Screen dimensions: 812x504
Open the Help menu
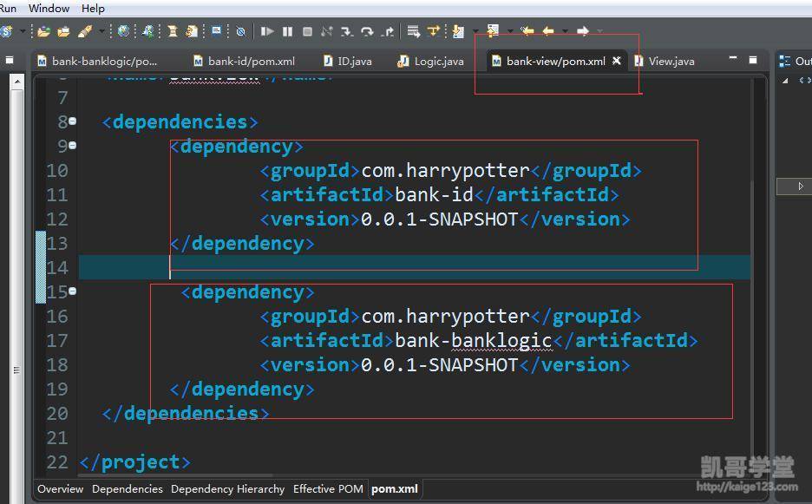point(93,9)
